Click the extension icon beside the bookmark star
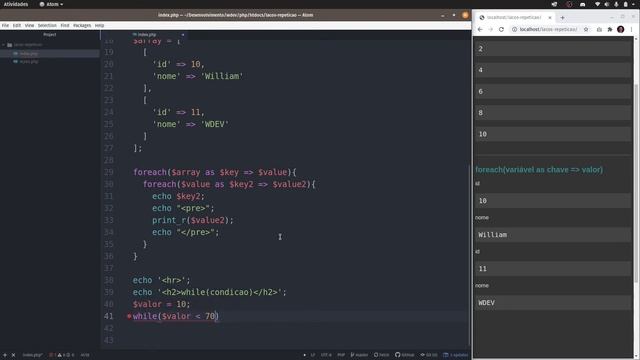The image size is (640, 360). tap(599, 29)
